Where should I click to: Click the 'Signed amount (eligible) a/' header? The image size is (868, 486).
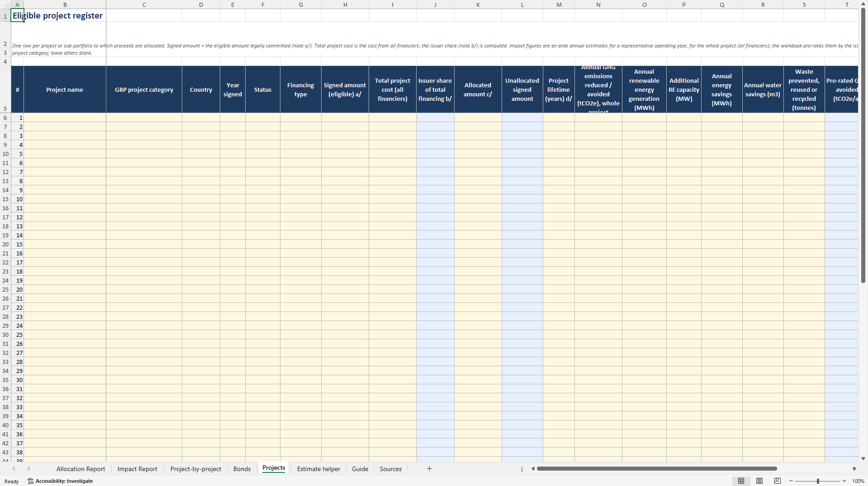pyautogui.click(x=345, y=90)
